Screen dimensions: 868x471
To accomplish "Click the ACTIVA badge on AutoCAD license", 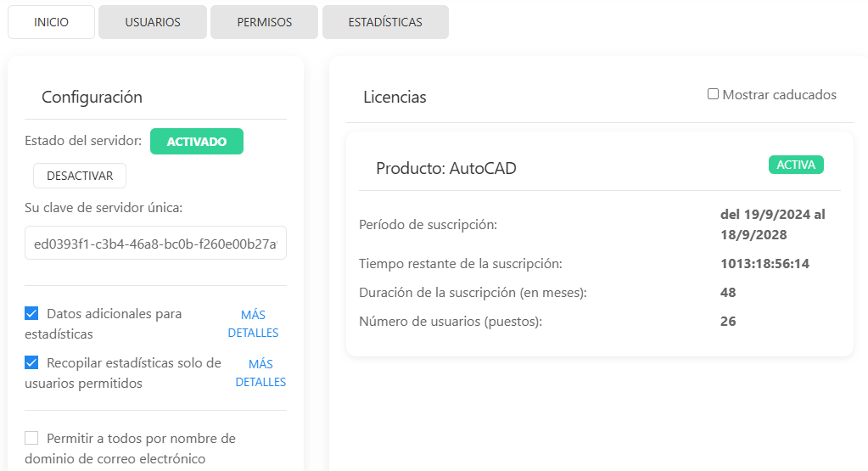I will [x=796, y=165].
